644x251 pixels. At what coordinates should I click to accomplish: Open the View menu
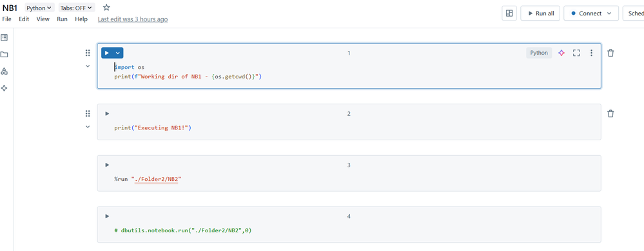click(43, 19)
